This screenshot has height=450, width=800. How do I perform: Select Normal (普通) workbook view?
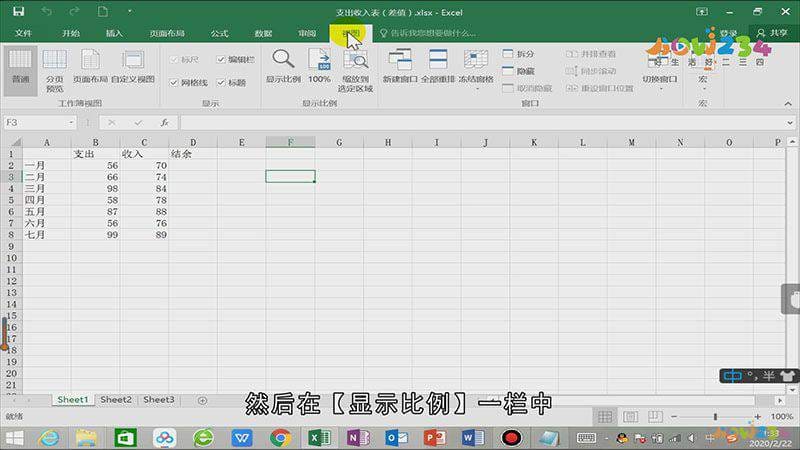click(20, 70)
